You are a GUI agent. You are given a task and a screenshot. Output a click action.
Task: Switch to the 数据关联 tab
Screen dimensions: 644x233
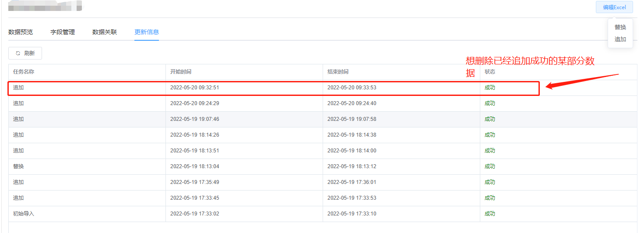[x=105, y=32]
